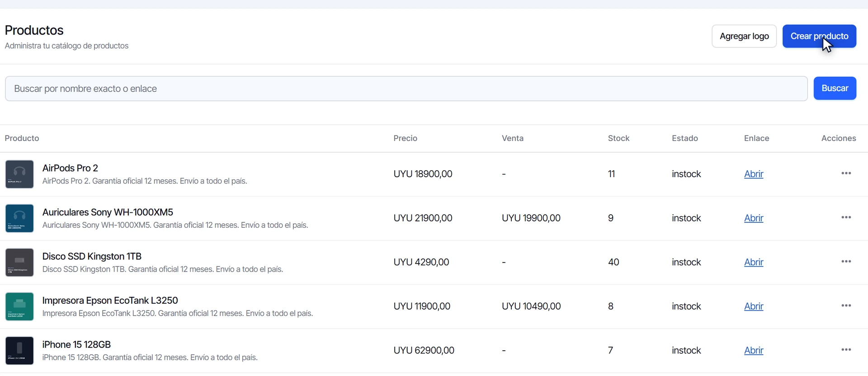868x376 pixels.
Task: Click the Disco SSD Kingston thumbnail image
Action: point(19,263)
